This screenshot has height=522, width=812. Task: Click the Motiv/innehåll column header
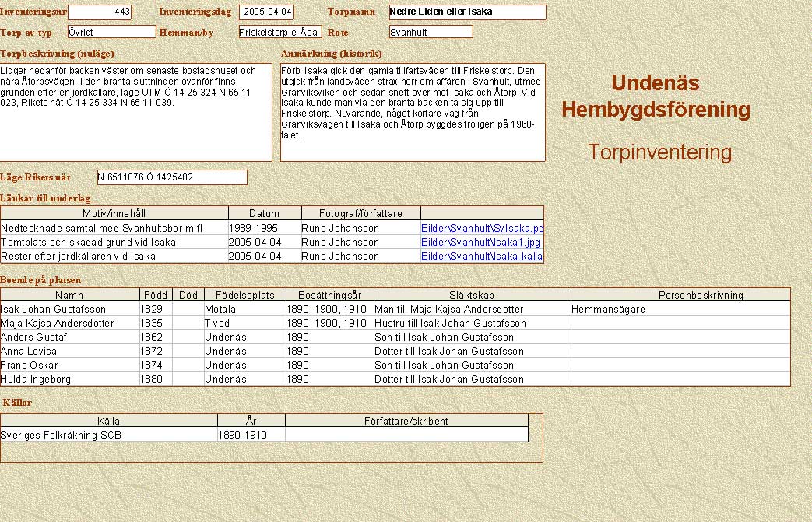[x=114, y=213]
